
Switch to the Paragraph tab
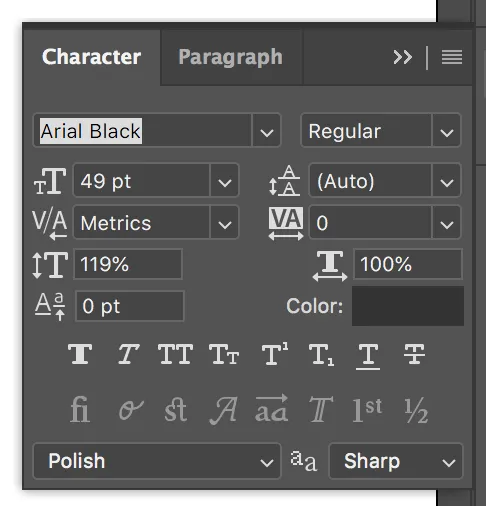231,57
